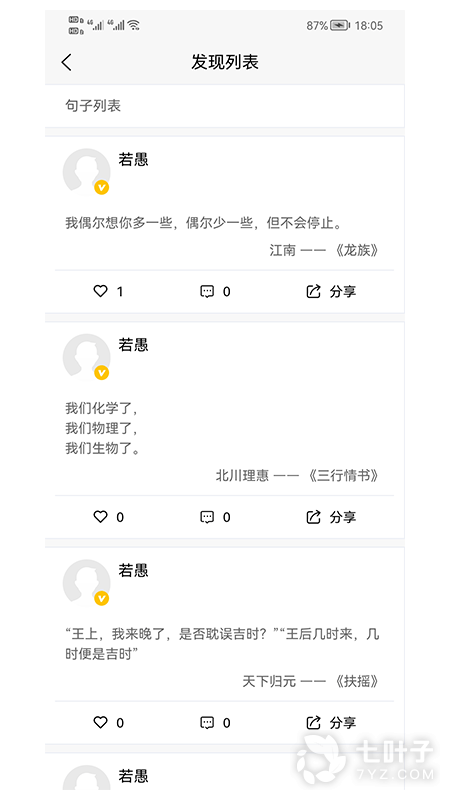Viewport: 450px width, 800px height.
Task: Select the 句子列表 tab
Action: tap(93, 106)
